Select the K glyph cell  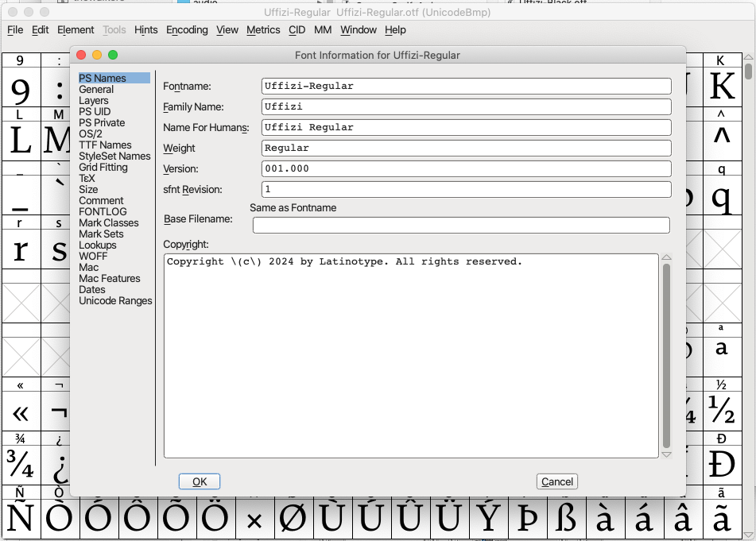click(x=723, y=87)
